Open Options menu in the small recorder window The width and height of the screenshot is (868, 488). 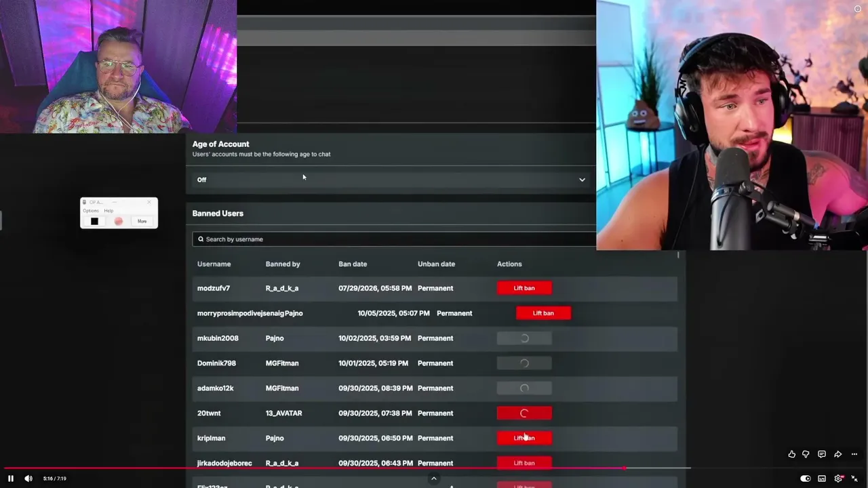(x=91, y=211)
